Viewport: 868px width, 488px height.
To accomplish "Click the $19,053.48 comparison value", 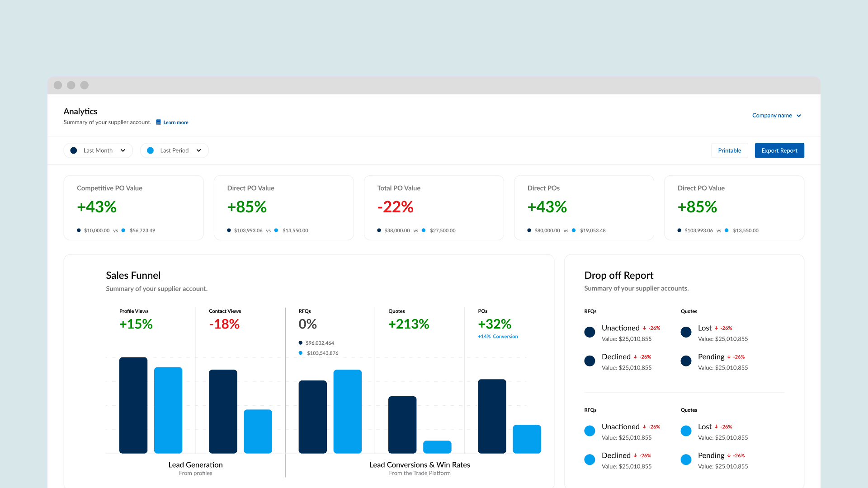I will (593, 230).
